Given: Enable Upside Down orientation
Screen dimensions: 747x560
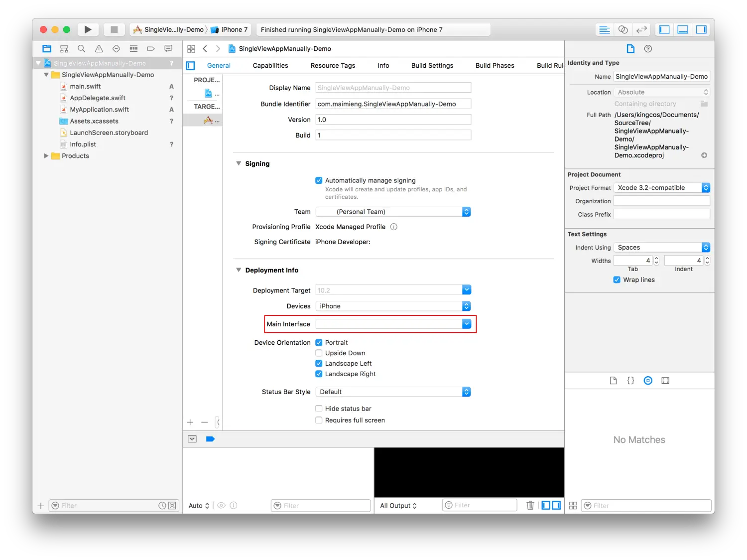Looking at the screenshot, I should click(319, 353).
